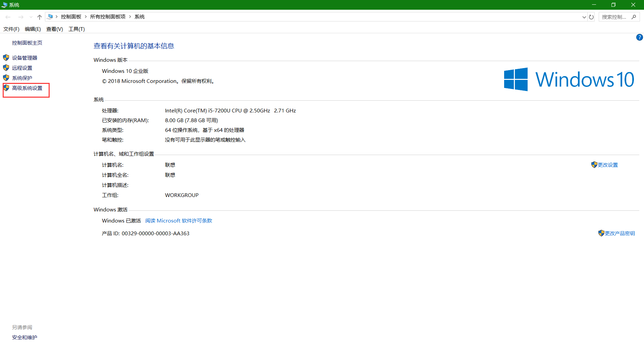Open 远程设置 link
Viewport: 644px width, 349px height.
coord(22,68)
